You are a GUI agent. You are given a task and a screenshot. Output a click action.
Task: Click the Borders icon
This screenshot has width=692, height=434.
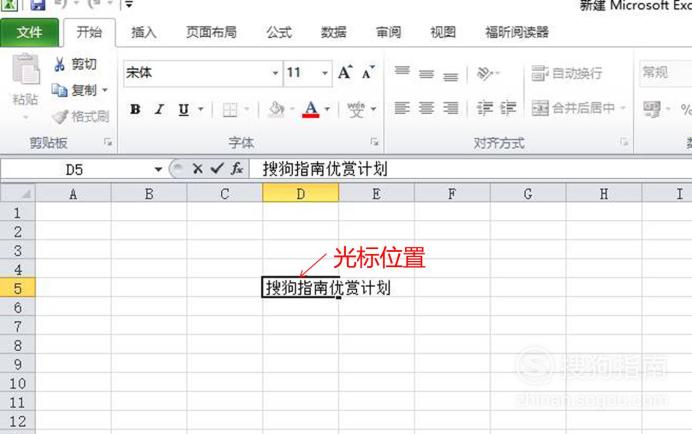click(230, 109)
